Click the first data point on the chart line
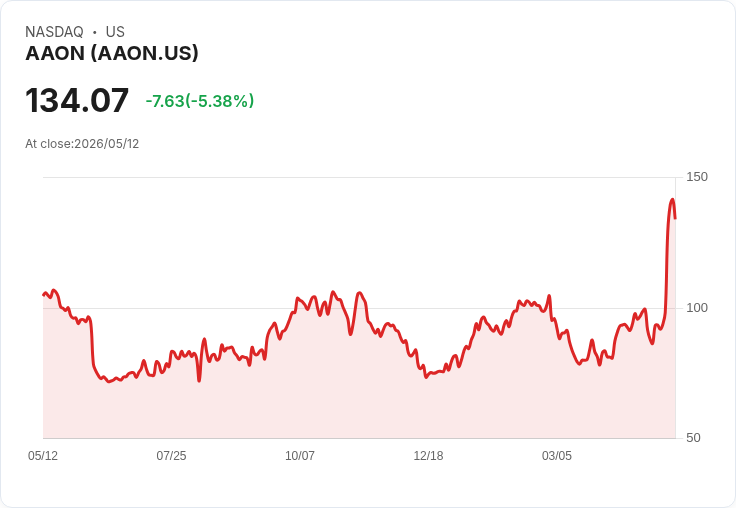This screenshot has height=508, width=736. [44, 295]
